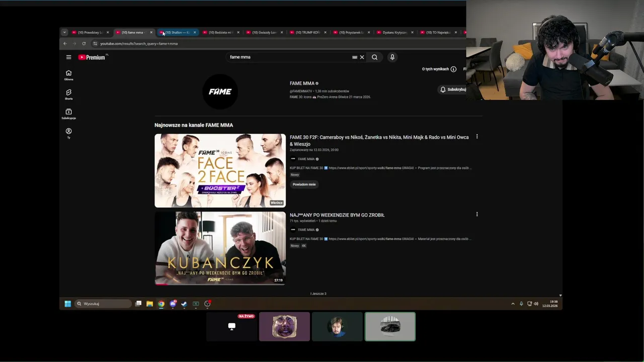Viewport: 644px width, 362px height.
Task: Open the Xbox app from the taskbar
Action: tap(196, 304)
